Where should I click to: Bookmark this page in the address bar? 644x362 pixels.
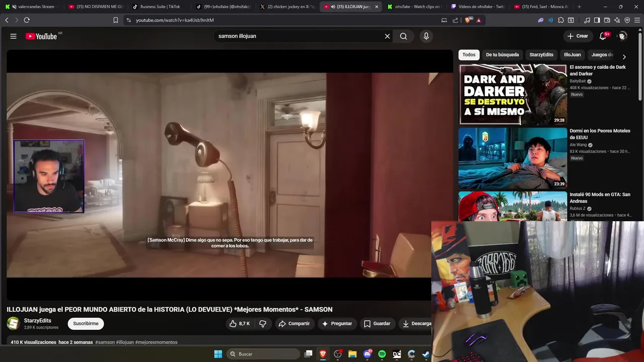(x=116, y=20)
